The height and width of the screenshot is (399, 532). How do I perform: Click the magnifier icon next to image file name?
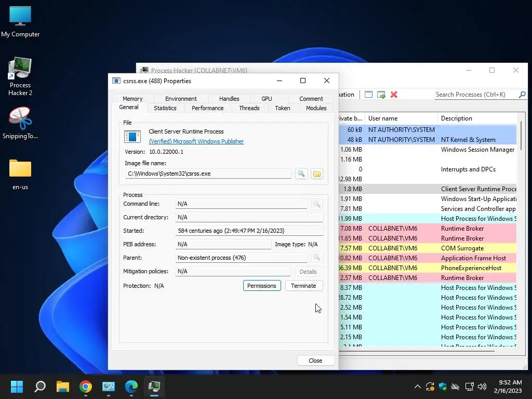pyautogui.click(x=301, y=174)
